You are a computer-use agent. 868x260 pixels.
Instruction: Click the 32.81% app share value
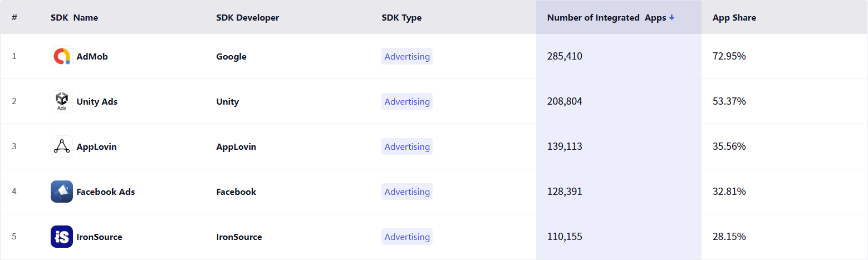(x=729, y=192)
